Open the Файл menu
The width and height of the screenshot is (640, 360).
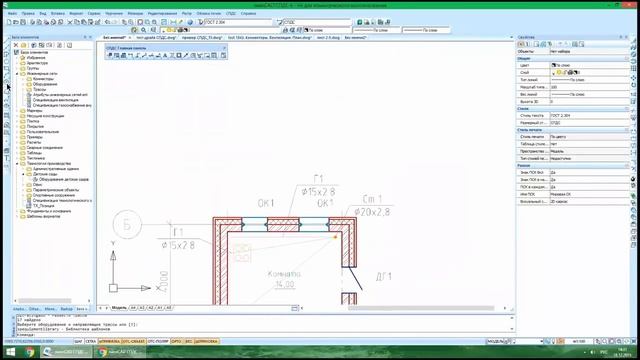click(x=12, y=13)
